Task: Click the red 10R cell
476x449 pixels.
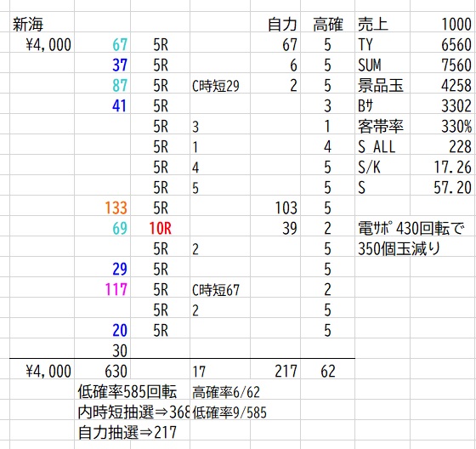Action: coord(161,228)
